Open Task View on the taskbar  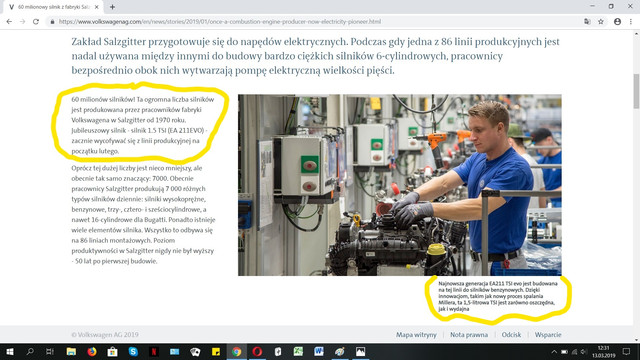pyautogui.click(x=50, y=351)
